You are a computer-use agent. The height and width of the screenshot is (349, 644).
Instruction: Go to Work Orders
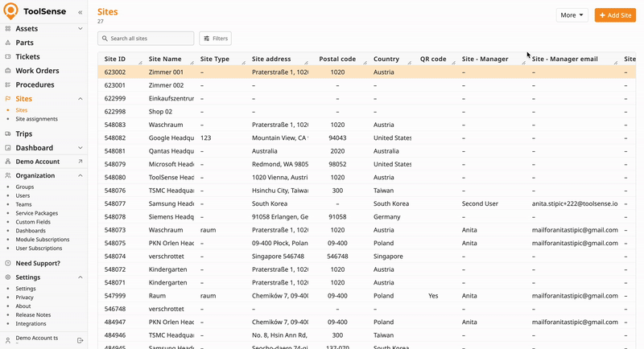37,71
